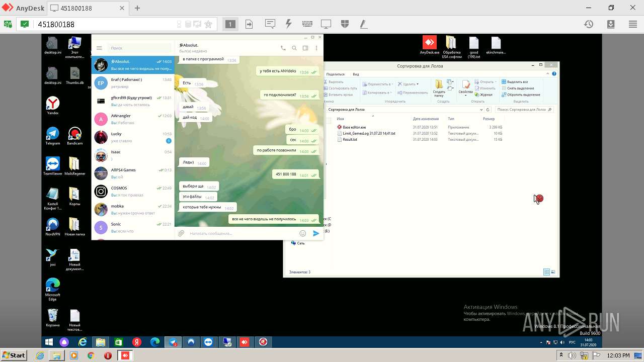Viewport: 644px width, 362px height.
Task: Click Обратить выделение in Explorer
Action: 521,95
